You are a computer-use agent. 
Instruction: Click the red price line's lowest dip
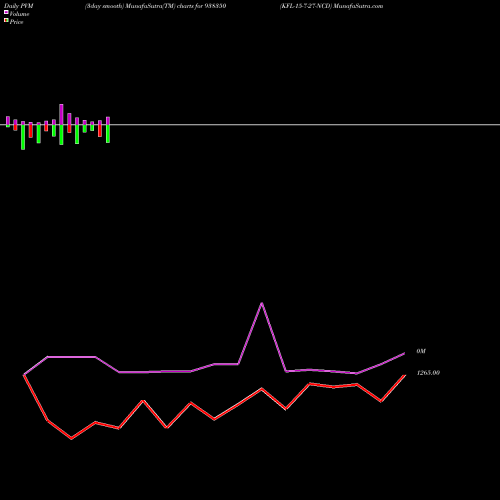[x=71, y=439]
